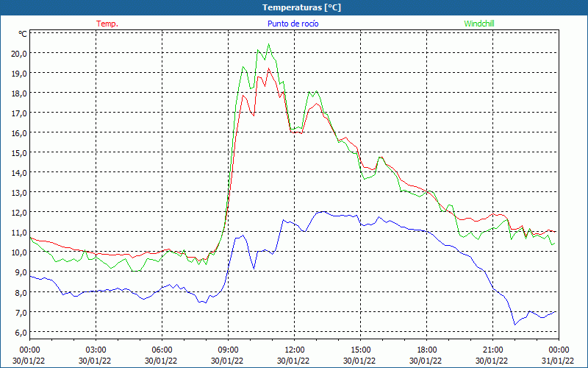The width and height of the screenshot is (588, 368).
Task: Click the 15:00 time axis label
Action: (360, 350)
